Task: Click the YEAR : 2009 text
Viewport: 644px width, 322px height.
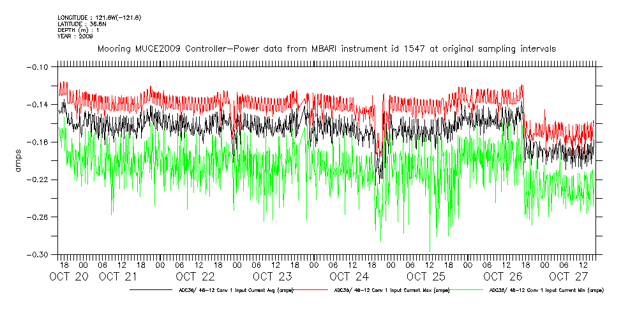Action: pyautogui.click(x=75, y=36)
